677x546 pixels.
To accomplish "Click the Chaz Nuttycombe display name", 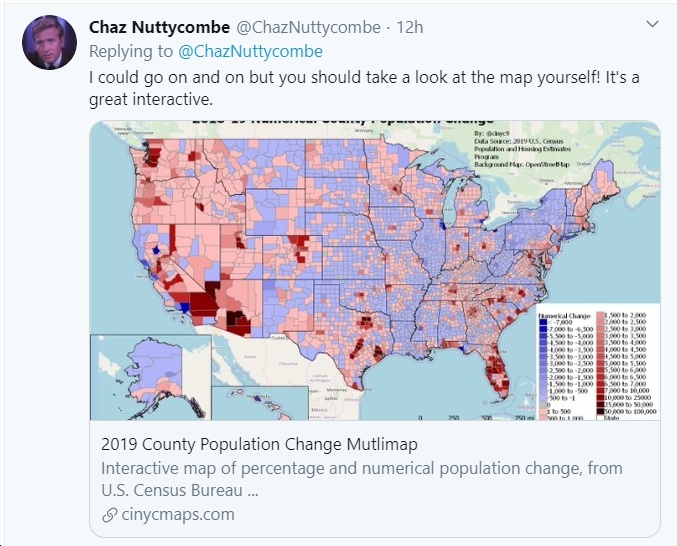I will (x=159, y=27).
